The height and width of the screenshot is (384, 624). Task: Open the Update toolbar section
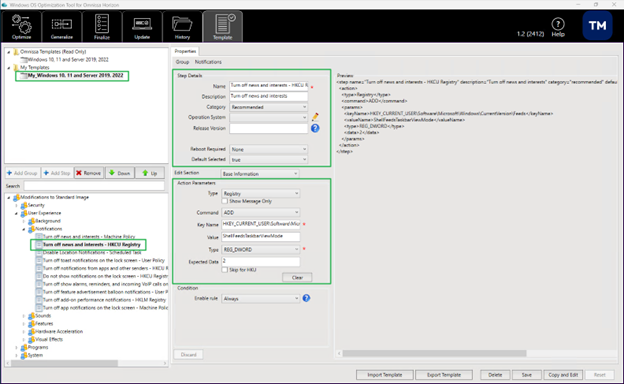[x=142, y=27]
